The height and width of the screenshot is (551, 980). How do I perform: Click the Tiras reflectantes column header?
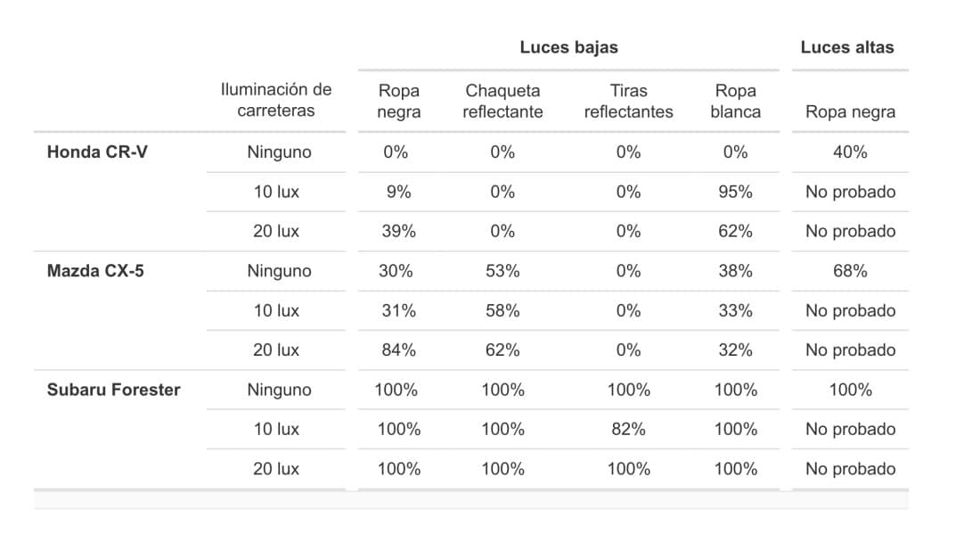[629, 102]
